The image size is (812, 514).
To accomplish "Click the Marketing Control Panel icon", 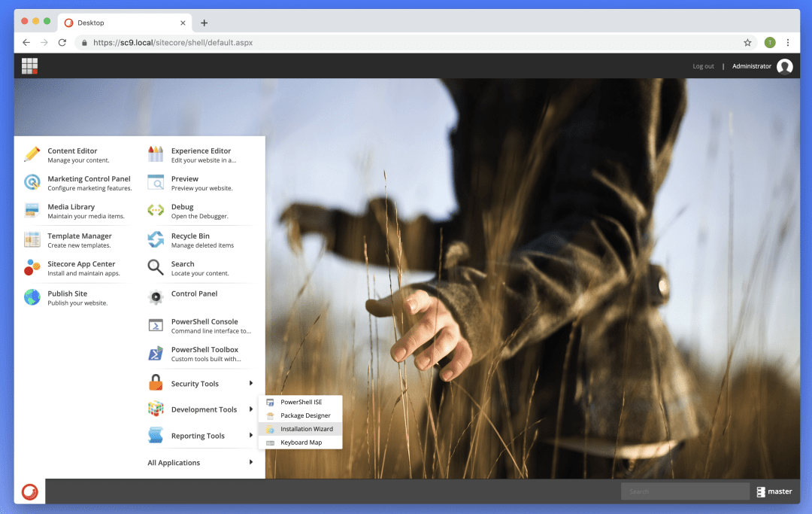I will pyautogui.click(x=32, y=182).
